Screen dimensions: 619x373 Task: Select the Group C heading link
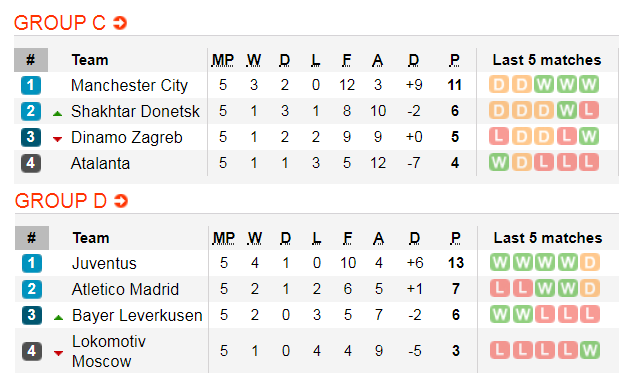[60, 23]
